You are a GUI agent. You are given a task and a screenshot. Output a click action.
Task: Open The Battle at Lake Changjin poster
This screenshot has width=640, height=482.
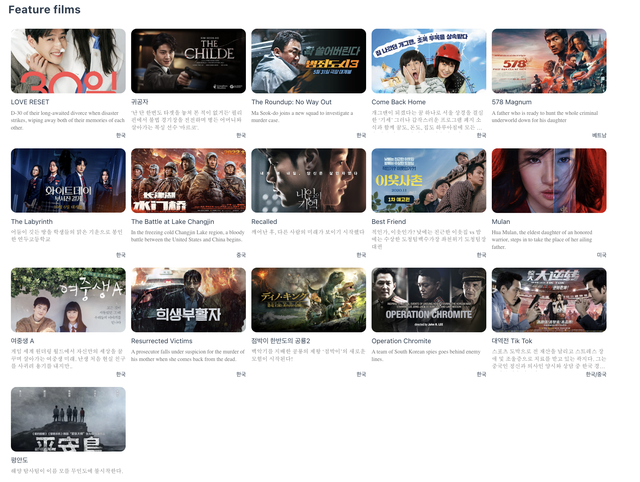click(x=188, y=180)
